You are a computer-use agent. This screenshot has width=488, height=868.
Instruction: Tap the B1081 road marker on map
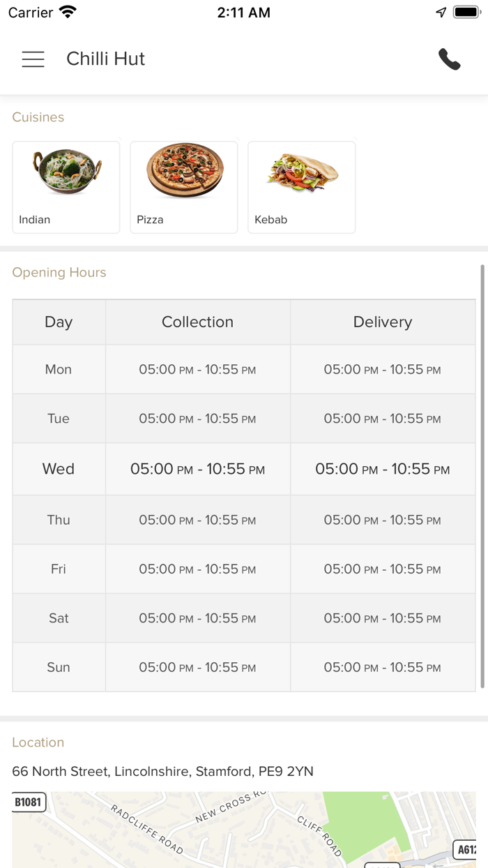[x=29, y=802]
